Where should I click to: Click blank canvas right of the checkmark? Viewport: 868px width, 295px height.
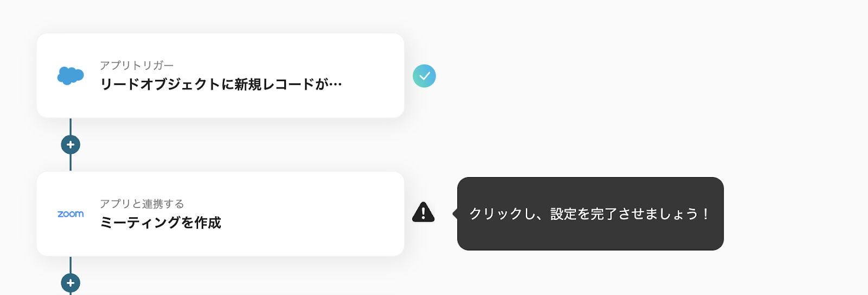597,76
